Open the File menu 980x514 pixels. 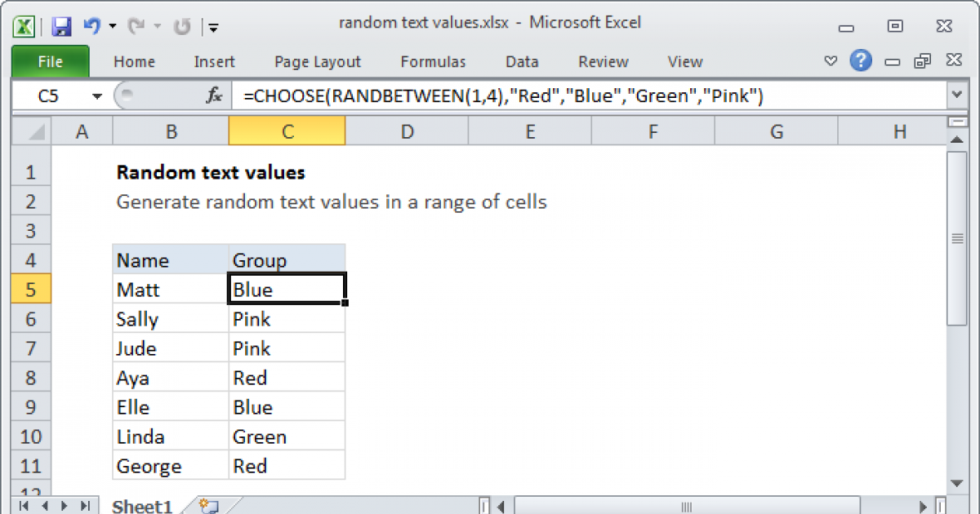pyautogui.click(x=51, y=61)
